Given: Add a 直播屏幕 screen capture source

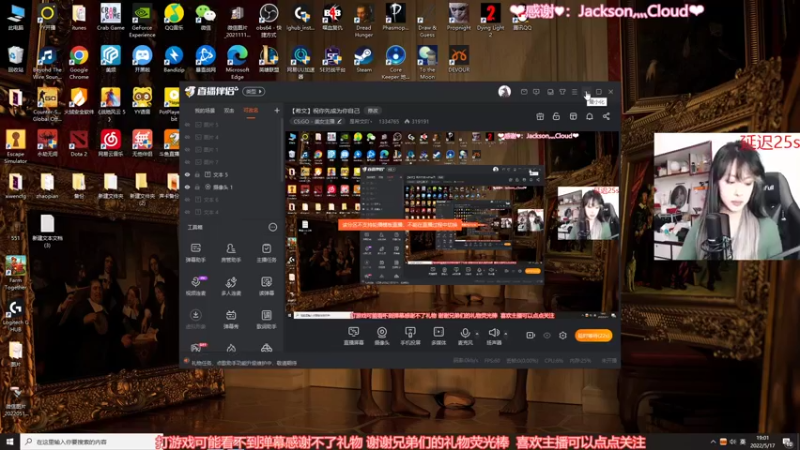Looking at the screenshot, I should [354, 336].
